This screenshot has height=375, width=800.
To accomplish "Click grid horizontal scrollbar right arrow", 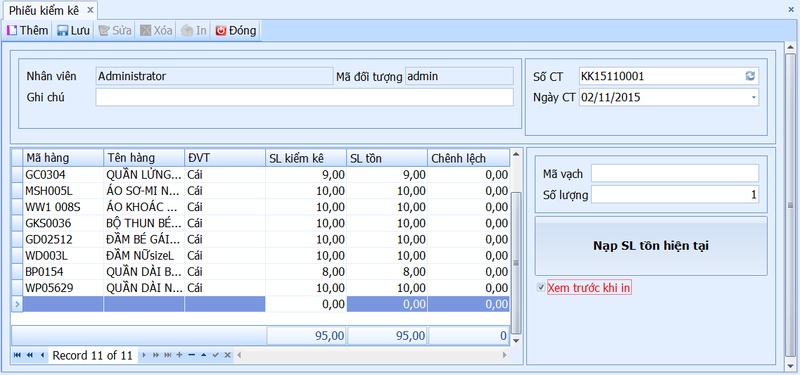I will [505, 355].
